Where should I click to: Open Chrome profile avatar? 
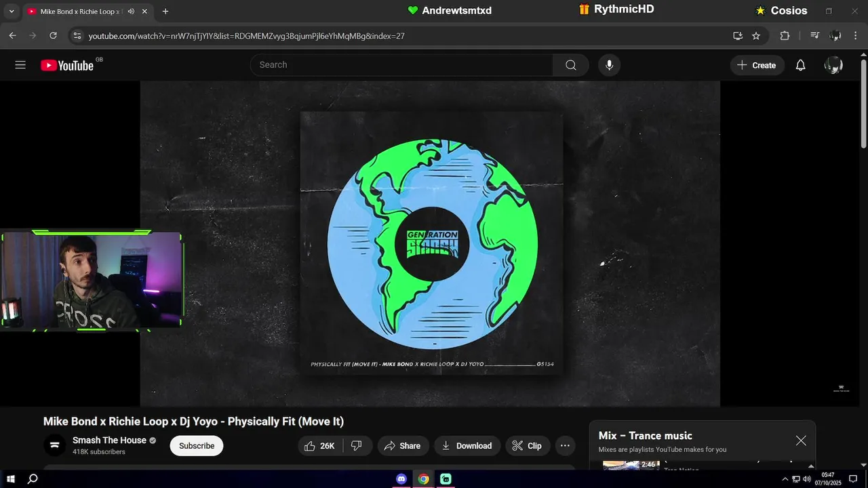835,36
